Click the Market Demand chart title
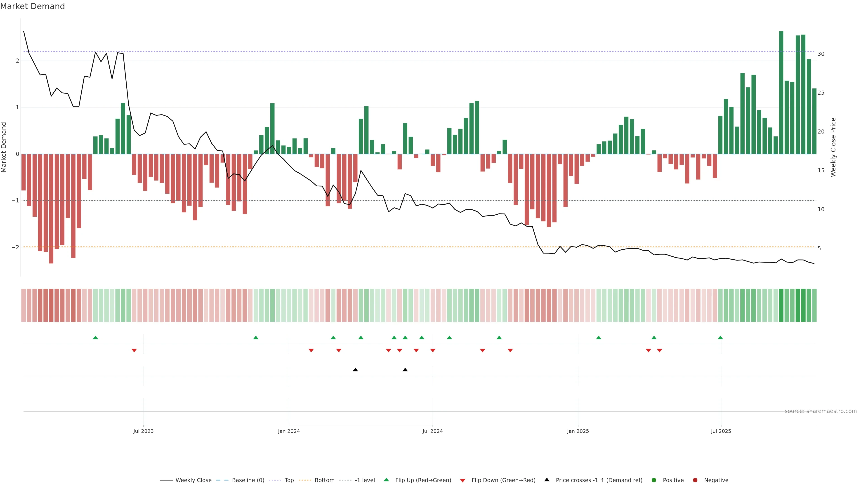The height and width of the screenshot is (488, 868). pyautogui.click(x=32, y=6)
